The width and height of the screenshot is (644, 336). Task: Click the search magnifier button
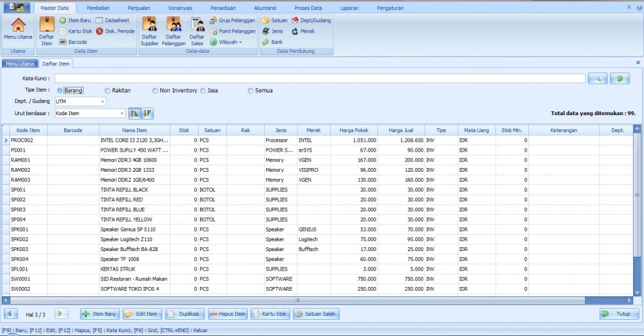click(x=597, y=79)
